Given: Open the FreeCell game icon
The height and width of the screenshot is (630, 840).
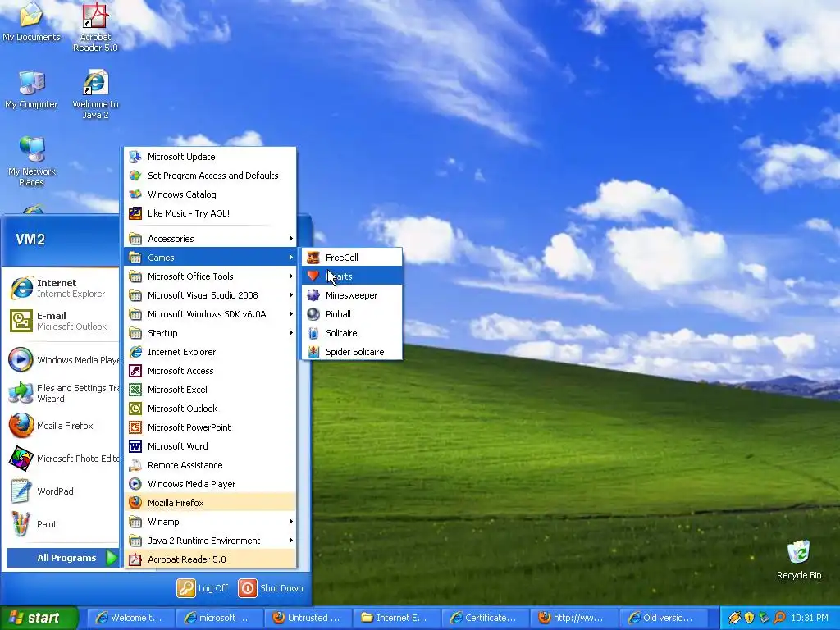Looking at the screenshot, I should [x=313, y=258].
